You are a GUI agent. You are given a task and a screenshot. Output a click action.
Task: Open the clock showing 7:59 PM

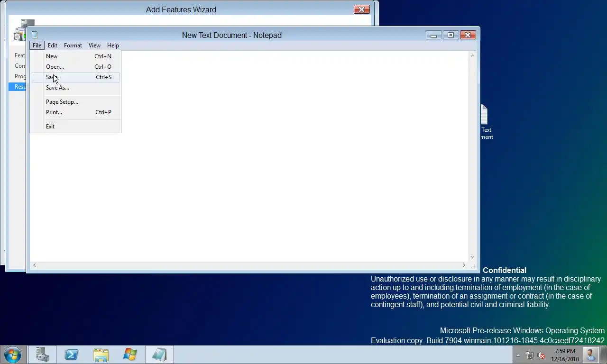[x=565, y=355]
